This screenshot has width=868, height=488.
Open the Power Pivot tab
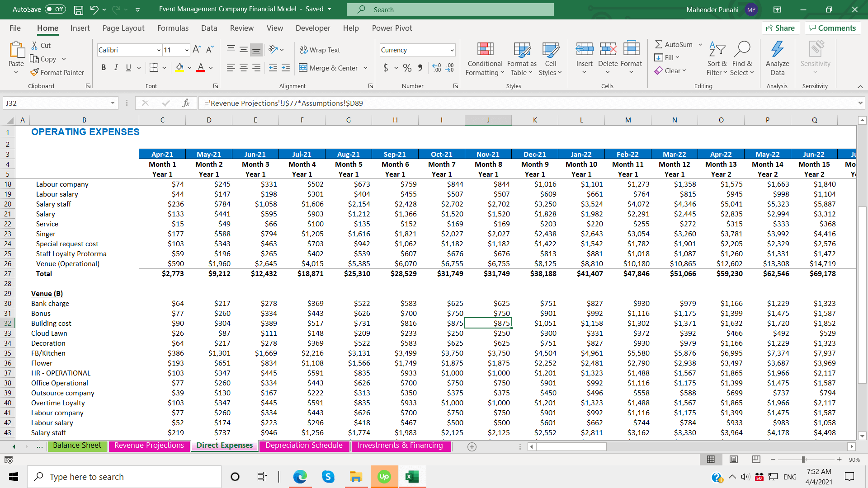click(392, 28)
